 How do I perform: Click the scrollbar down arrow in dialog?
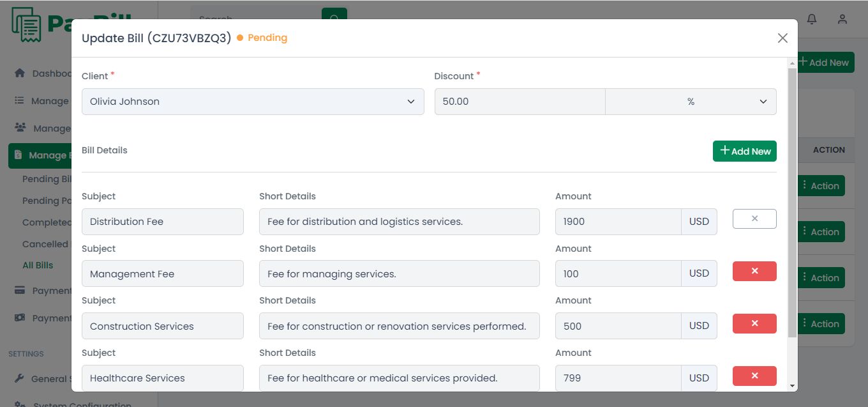point(792,386)
